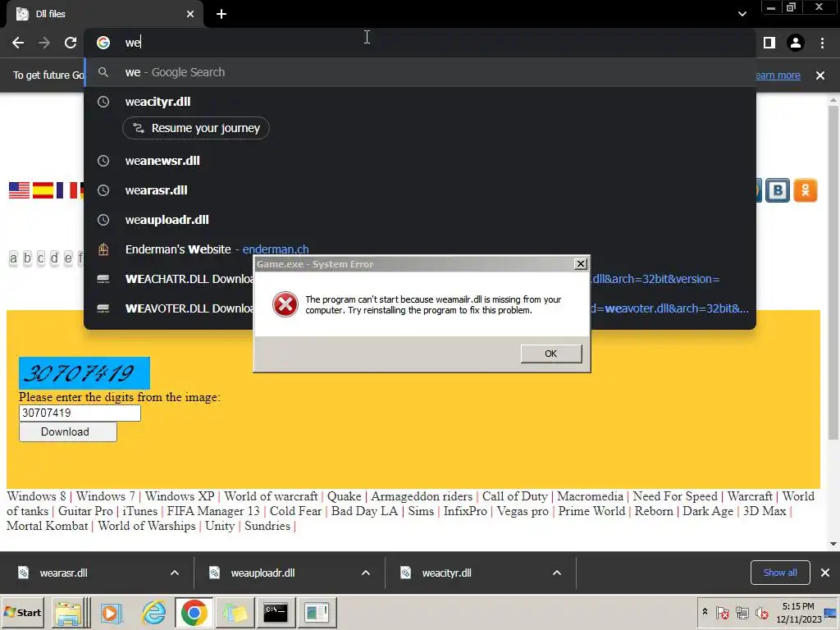
Task: Open Windows Explorer from the taskbar
Action: (69, 612)
